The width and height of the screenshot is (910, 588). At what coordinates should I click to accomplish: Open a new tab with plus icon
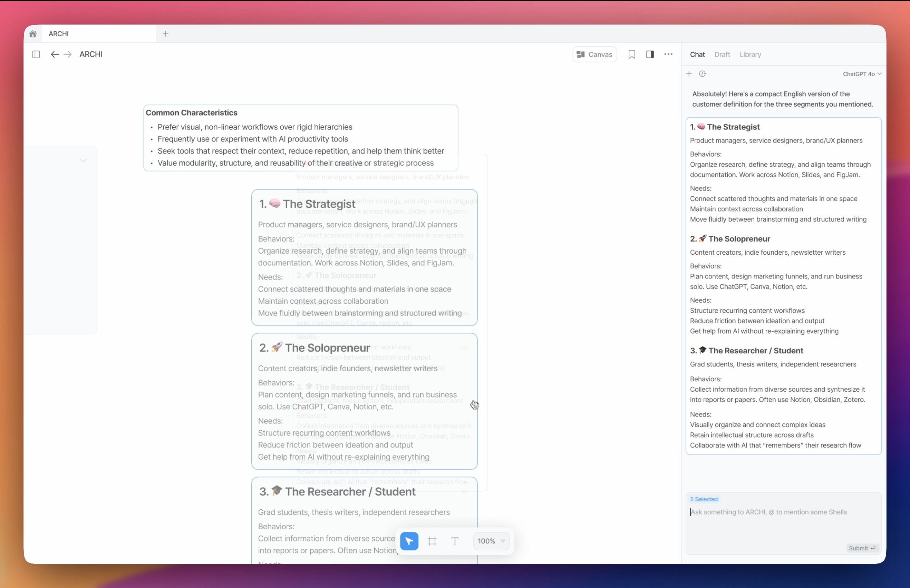tap(165, 33)
